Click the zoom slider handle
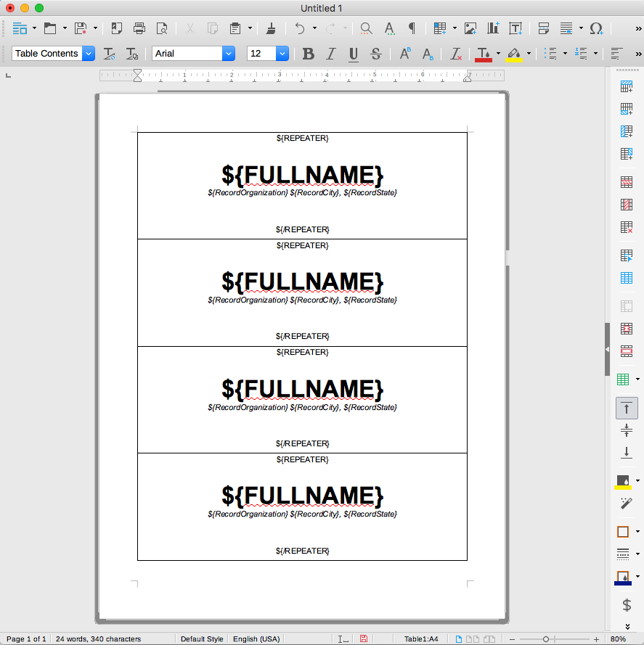644x645 pixels. coord(546,638)
